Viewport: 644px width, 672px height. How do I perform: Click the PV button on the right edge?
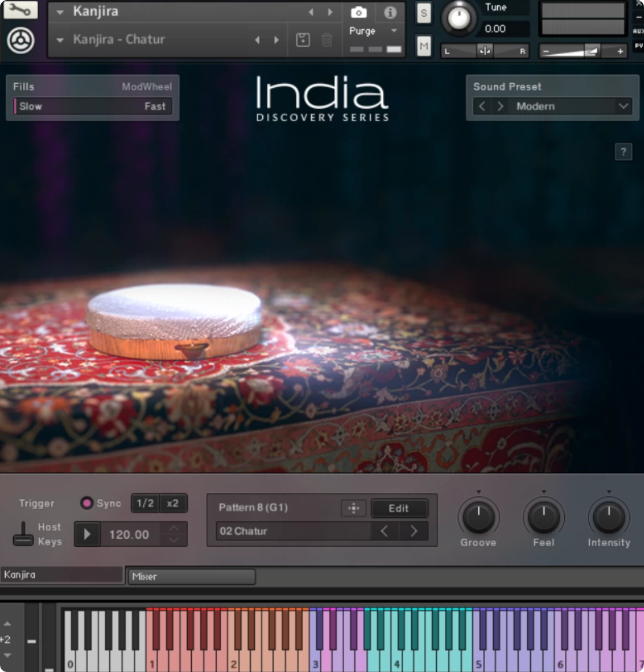coord(638,46)
